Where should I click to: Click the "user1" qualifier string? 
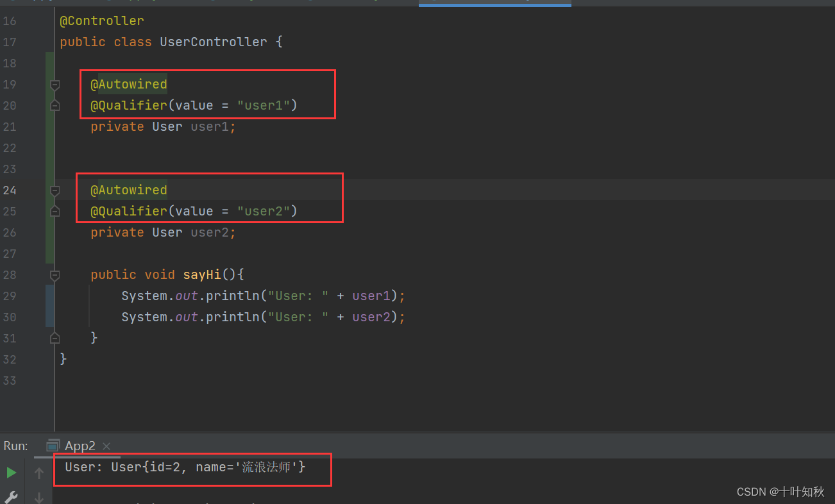264,106
